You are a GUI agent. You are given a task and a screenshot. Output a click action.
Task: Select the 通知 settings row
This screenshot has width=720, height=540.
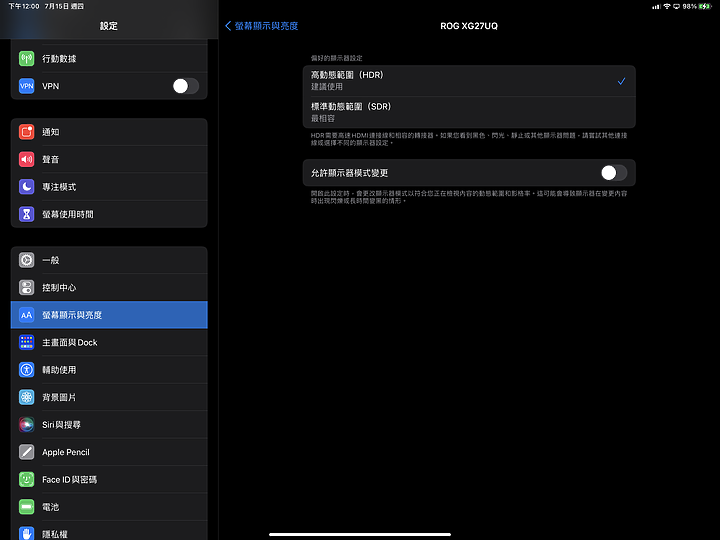coord(109,132)
